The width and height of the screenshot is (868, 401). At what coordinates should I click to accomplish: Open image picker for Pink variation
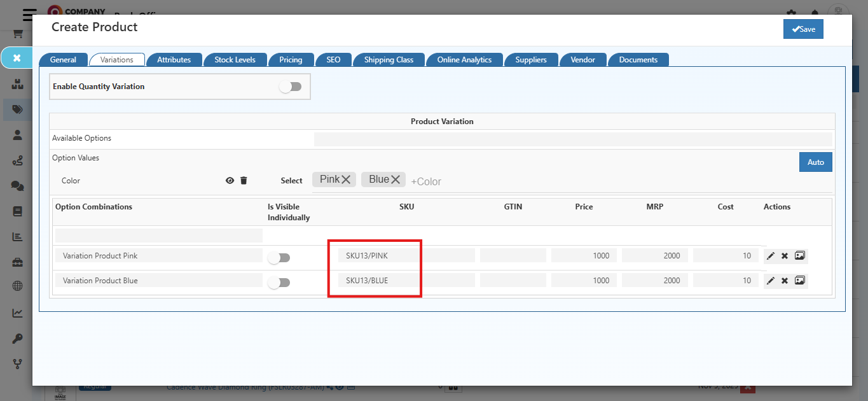[x=800, y=256]
